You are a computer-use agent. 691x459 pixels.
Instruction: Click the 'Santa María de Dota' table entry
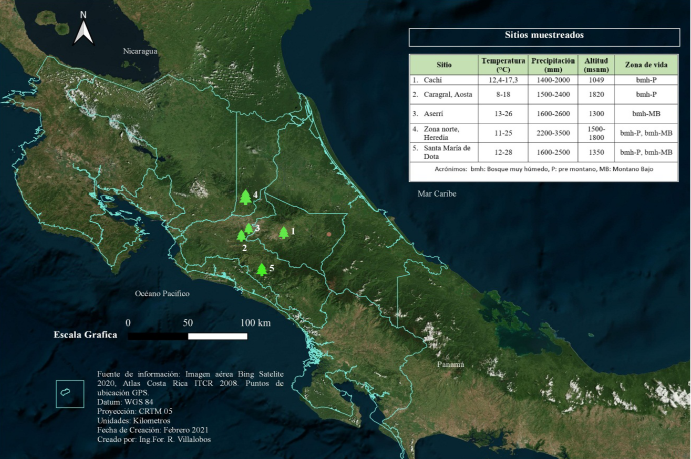445,153
